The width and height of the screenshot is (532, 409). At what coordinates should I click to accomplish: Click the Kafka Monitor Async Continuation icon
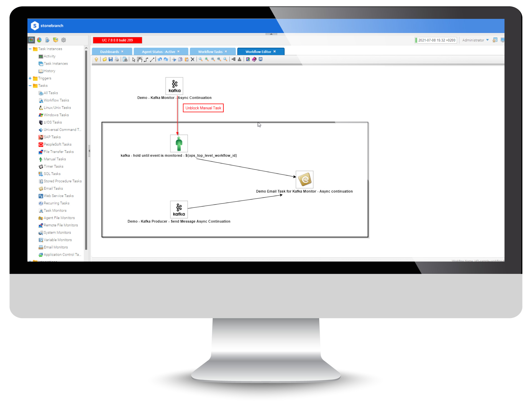175,85
